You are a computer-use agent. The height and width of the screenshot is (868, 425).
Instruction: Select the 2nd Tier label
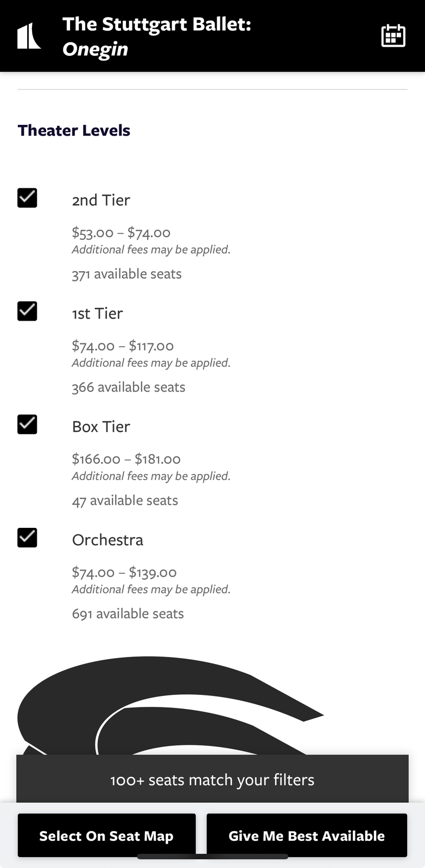point(101,200)
